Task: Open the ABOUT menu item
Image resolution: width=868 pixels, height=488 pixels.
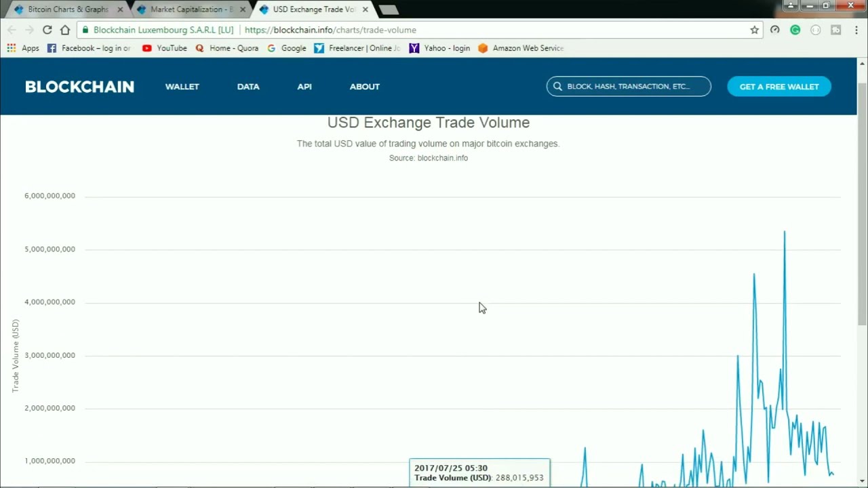Action: tap(365, 87)
